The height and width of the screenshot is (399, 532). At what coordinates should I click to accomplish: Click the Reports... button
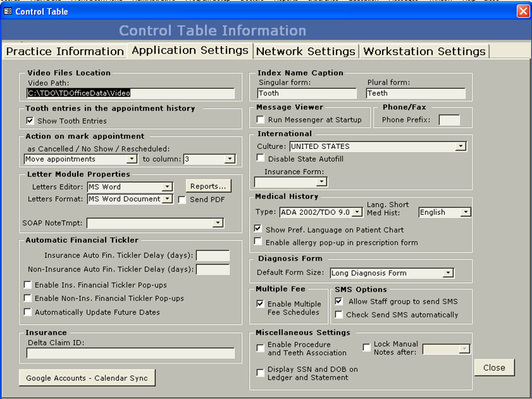tap(208, 187)
